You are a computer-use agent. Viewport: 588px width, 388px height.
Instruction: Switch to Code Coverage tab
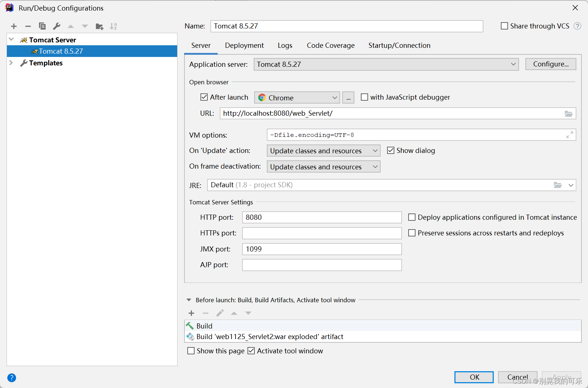tap(331, 46)
